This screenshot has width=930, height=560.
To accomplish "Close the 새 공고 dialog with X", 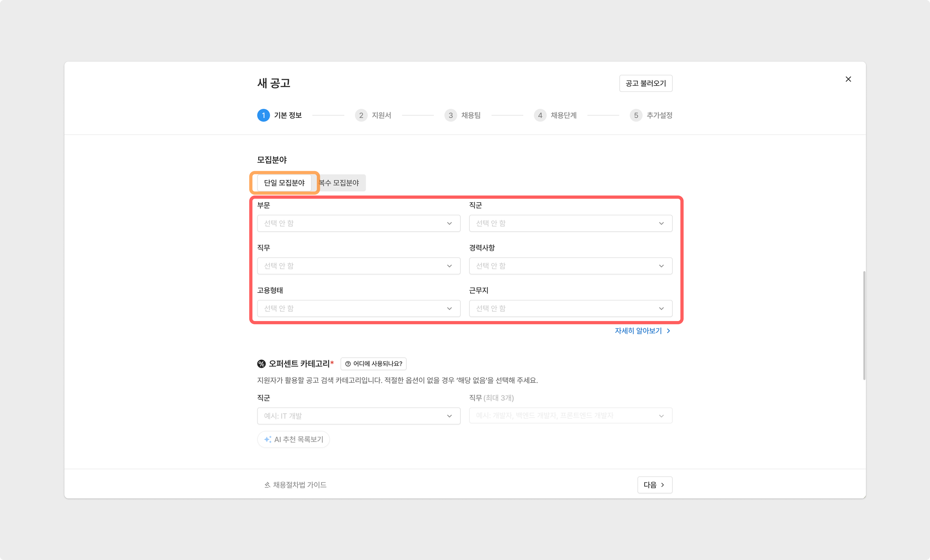I will click(x=848, y=79).
